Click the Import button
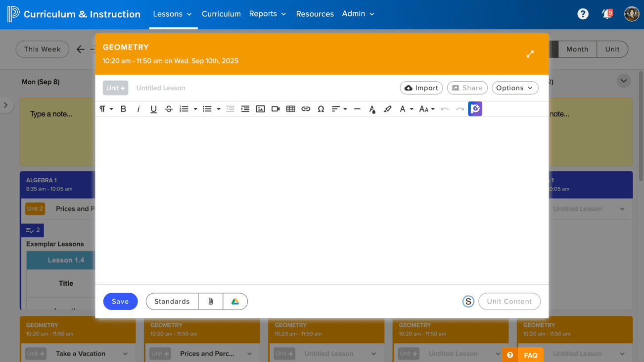644x362 pixels. 421,88
